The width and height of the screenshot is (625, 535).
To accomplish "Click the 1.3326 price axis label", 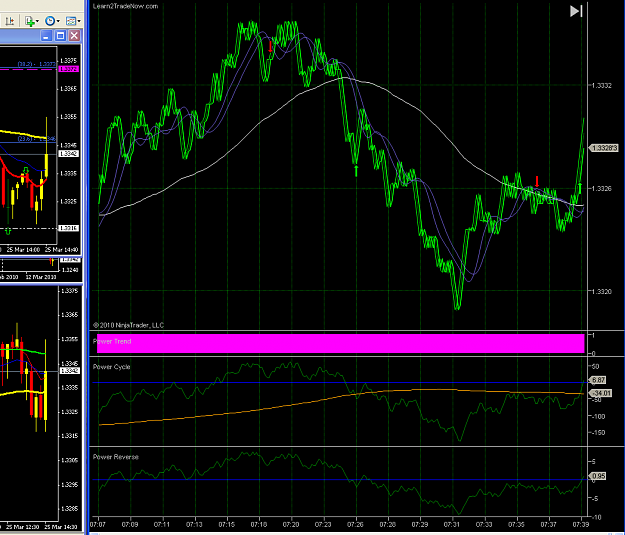I will click(601, 188).
